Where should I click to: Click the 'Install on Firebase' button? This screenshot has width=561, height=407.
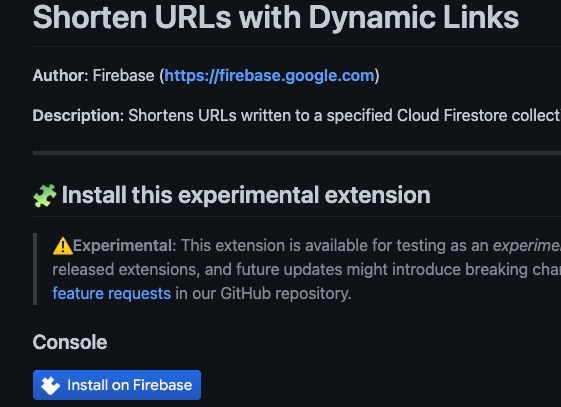(x=117, y=385)
